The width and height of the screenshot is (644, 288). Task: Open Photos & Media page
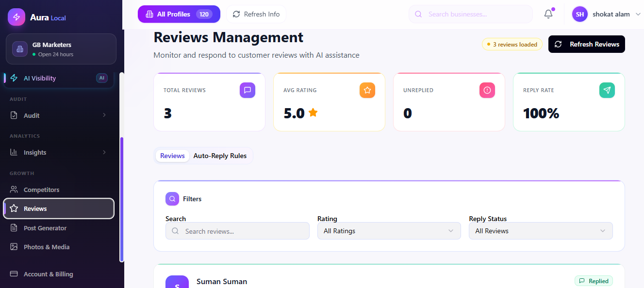pyautogui.click(x=59, y=247)
